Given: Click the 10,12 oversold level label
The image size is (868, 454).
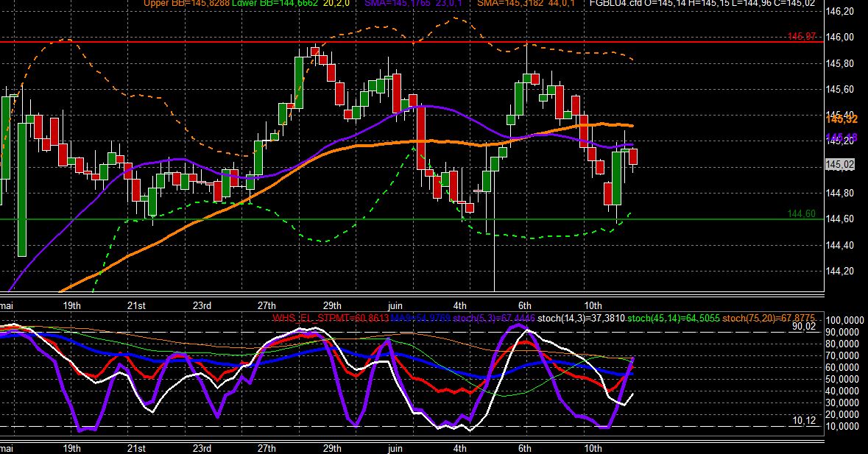Looking at the screenshot, I should pyautogui.click(x=804, y=421).
